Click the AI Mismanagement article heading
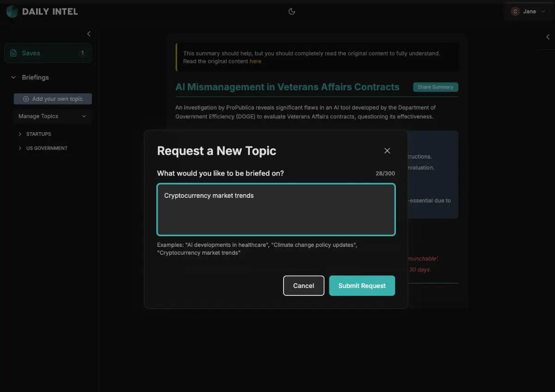Image resolution: width=555 pixels, height=392 pixels. (287, 87)
